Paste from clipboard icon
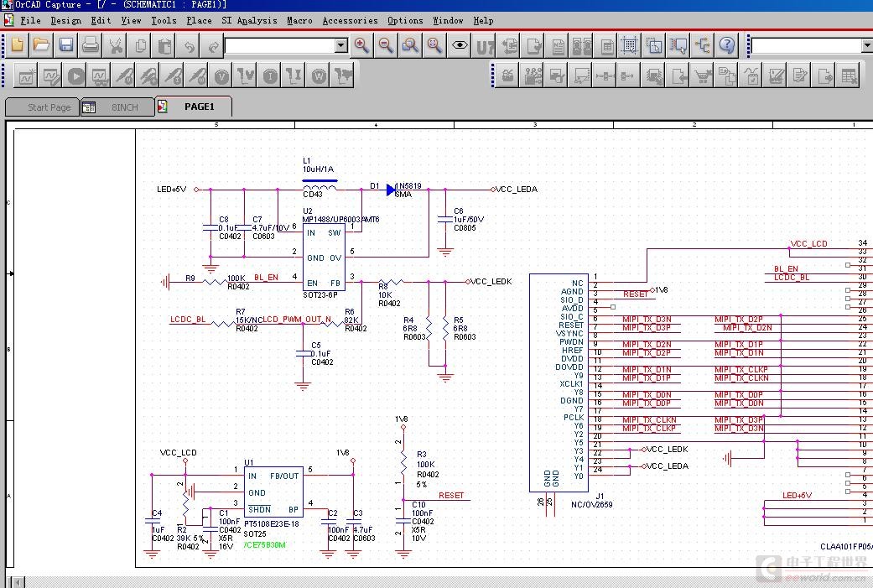 pyautogui.click(x=164, y=45)
